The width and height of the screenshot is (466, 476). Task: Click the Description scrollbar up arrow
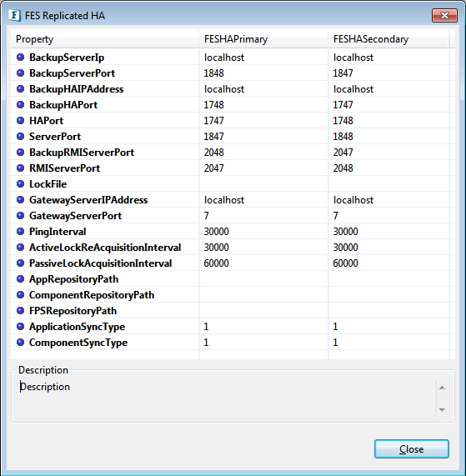[442, 388]
